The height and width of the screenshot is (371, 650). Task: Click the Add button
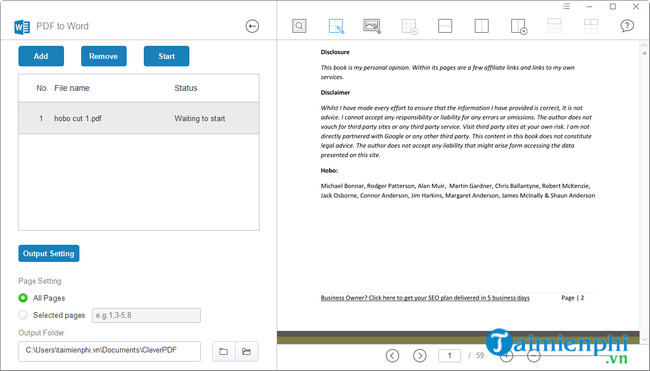pos(41,56)
